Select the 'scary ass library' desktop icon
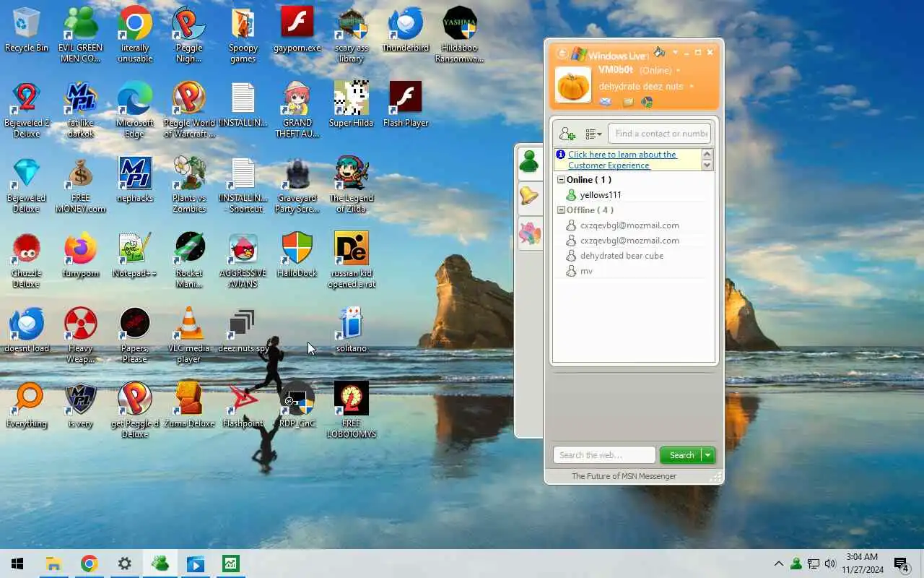The width and height of the screenshot is (924, 578). pyautogui.click(x=352, y=35)
